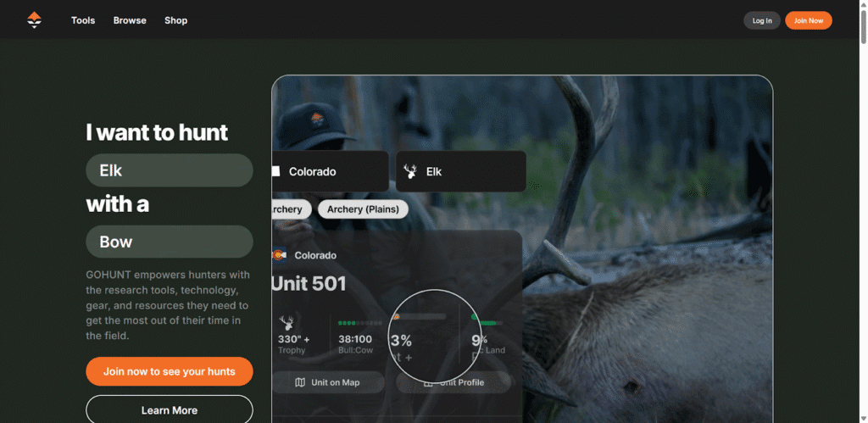The width and height of the screenshot is (868, 423).
Task: Click the Unit 501 heading
Action: (309, 284)
